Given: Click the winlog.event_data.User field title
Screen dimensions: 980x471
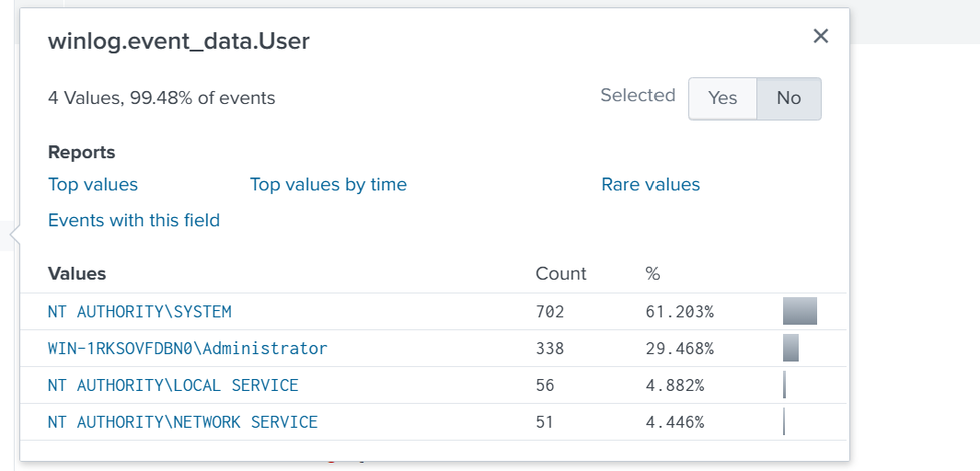Looking at the screenshot, I should pyautogui.click(x=179, y=41).
